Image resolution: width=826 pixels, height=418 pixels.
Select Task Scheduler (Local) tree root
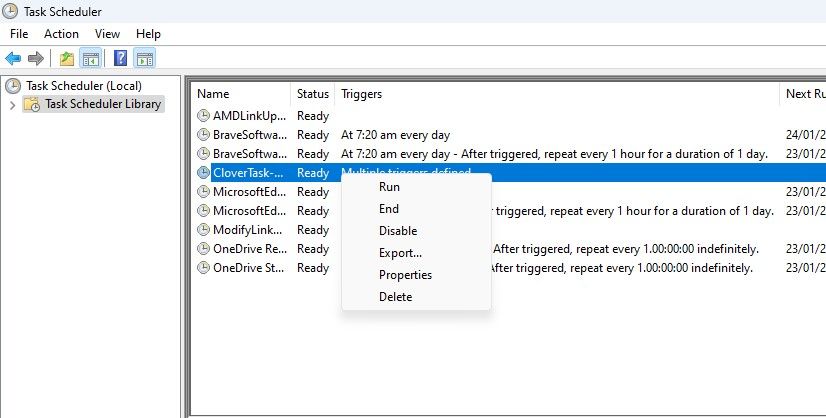tap(84, 86)
